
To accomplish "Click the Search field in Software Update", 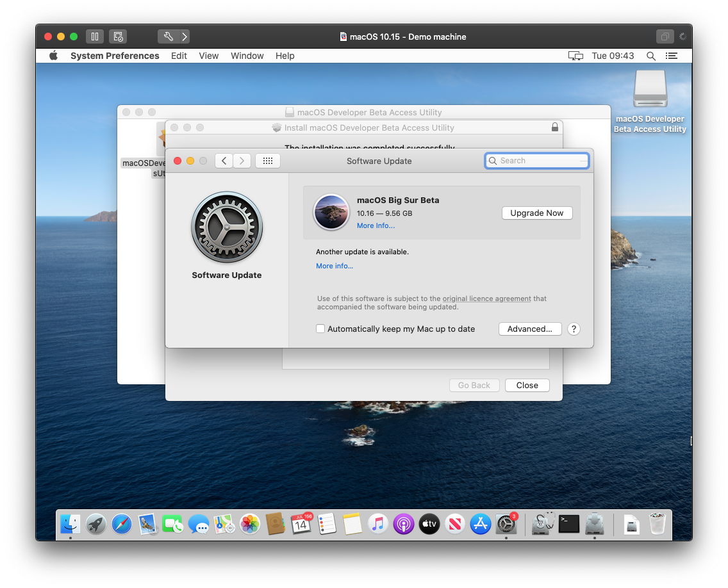I will coord(537,161).
